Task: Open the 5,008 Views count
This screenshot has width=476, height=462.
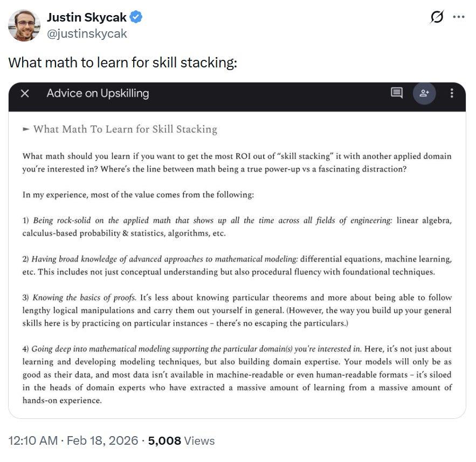Action: point(181,440)
